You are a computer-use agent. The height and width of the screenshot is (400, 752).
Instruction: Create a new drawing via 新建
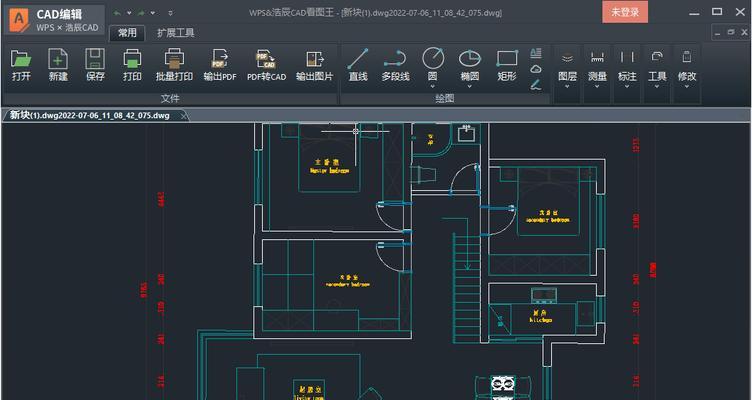point(58,65)
